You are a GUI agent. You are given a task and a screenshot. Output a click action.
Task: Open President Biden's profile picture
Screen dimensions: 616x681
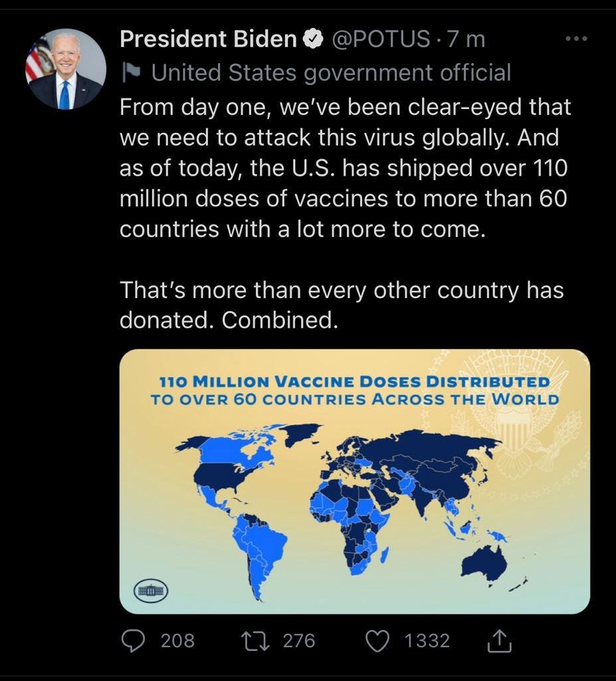pyautogui.click(x=66, y=69)
